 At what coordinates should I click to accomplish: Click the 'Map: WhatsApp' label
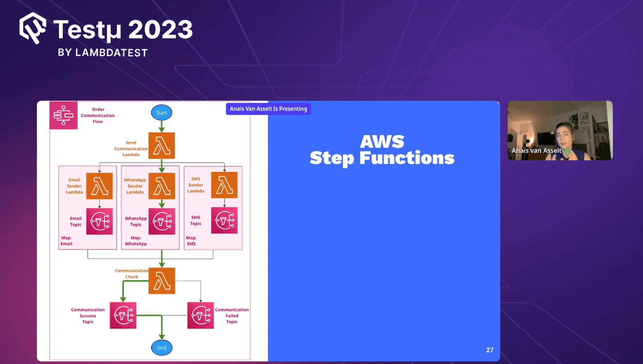pyautogui.click(x=136, y=241)
